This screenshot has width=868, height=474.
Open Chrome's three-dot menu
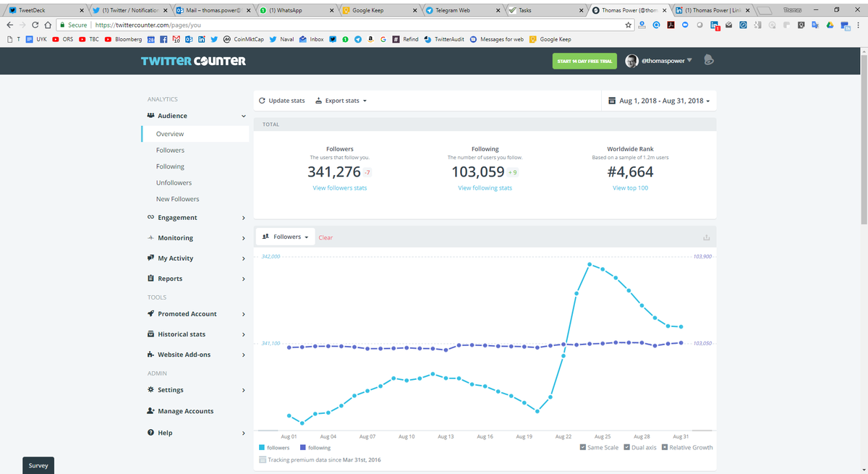pyautogui.click(x=859, y=25)
